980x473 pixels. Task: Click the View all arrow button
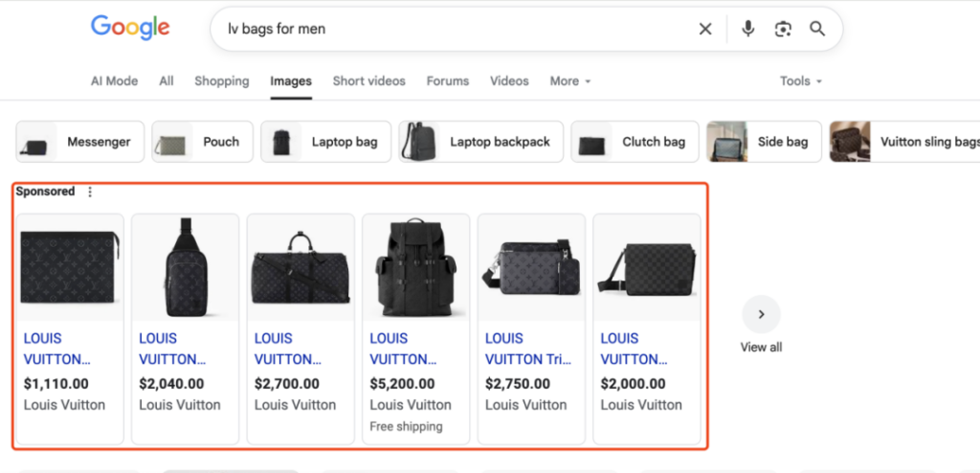(x=761, y=314)
